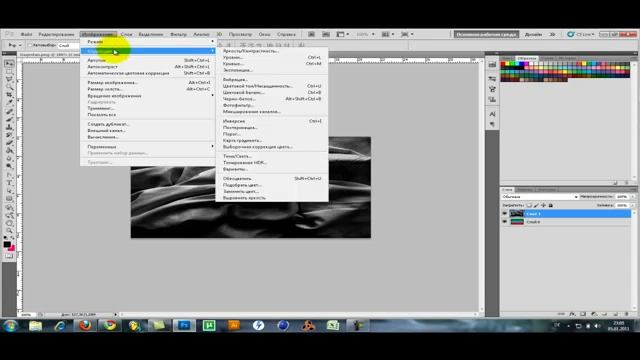Screen dimensions: 640x360
Task: Select the History Brush tool
Action: point(9,135)
